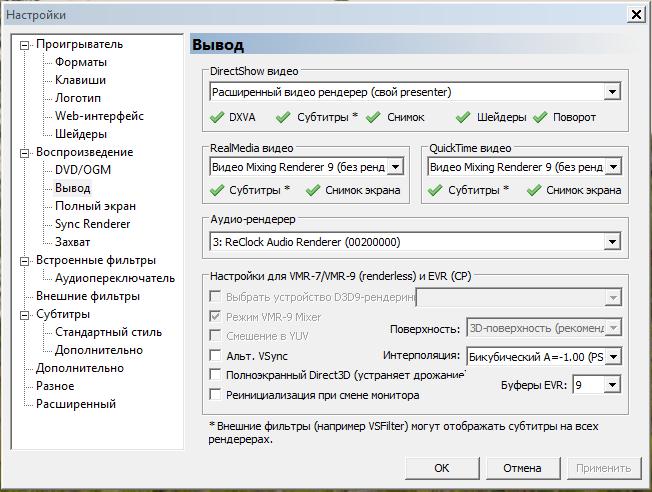Collapse the Проигрыватель tree node
Image resolution: width=652 pixels, height=492 pixels.
[x=25, y=44]
